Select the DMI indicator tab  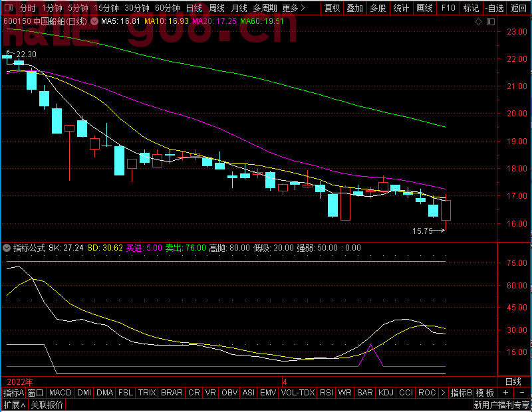(84, 393)
